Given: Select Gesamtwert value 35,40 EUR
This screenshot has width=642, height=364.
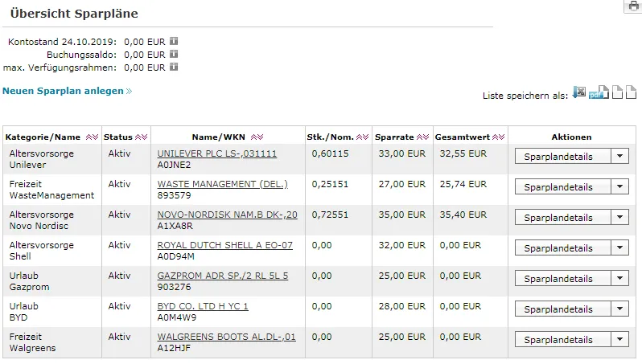Looking at the screenshot, I should pyautogui.click(x=463, y=215).
